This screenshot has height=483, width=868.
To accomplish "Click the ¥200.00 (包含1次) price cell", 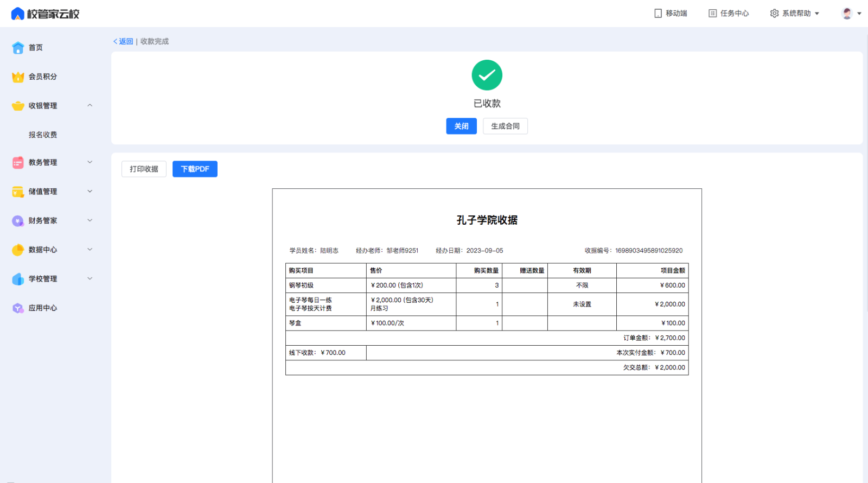I will [x=411, y=285].
